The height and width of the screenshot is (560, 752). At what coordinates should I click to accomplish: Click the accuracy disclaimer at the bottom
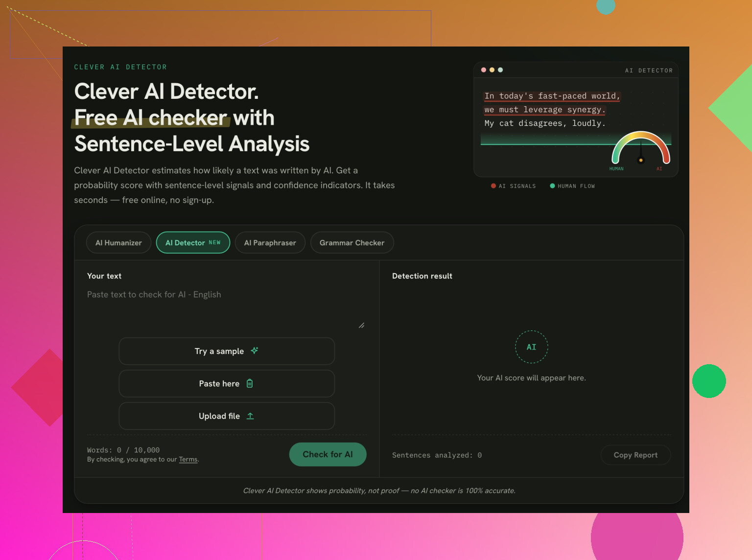(x=379, y=490)
